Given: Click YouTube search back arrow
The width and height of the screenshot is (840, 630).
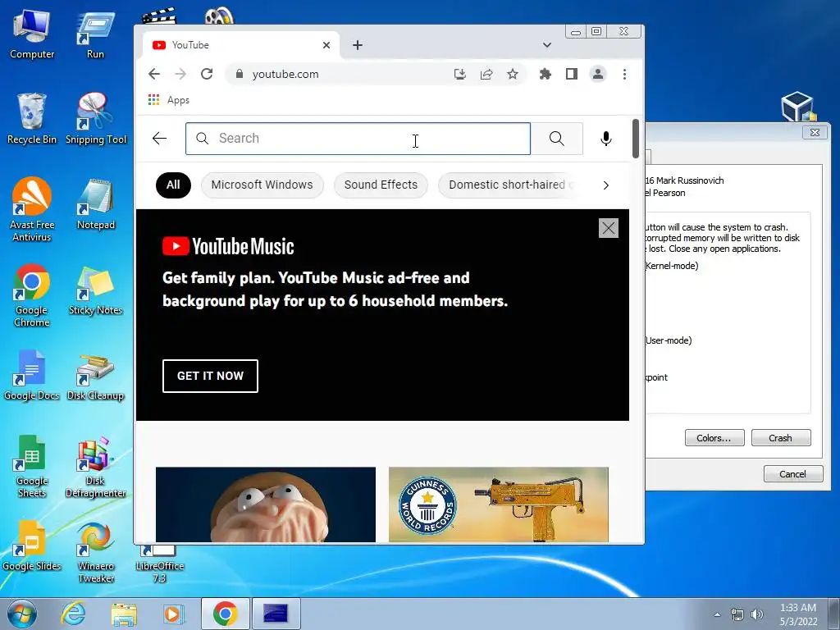Looking at the screenshot, I should click(x=160, y=138).
